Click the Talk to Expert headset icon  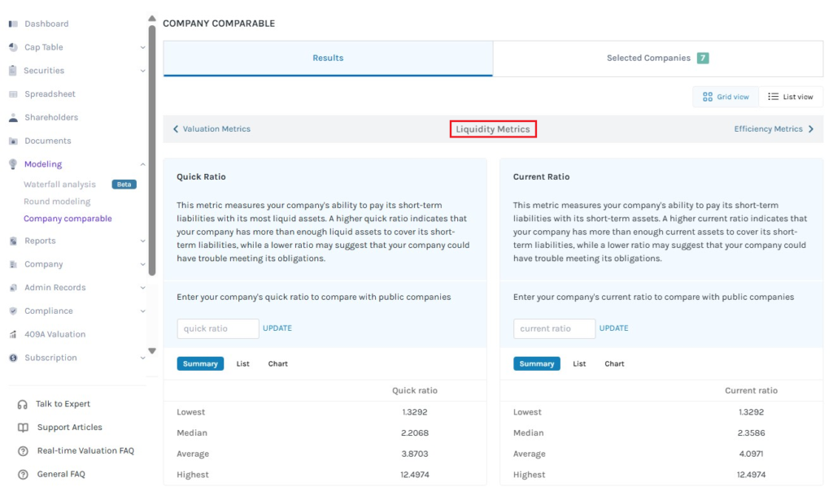tap(22, 404)
